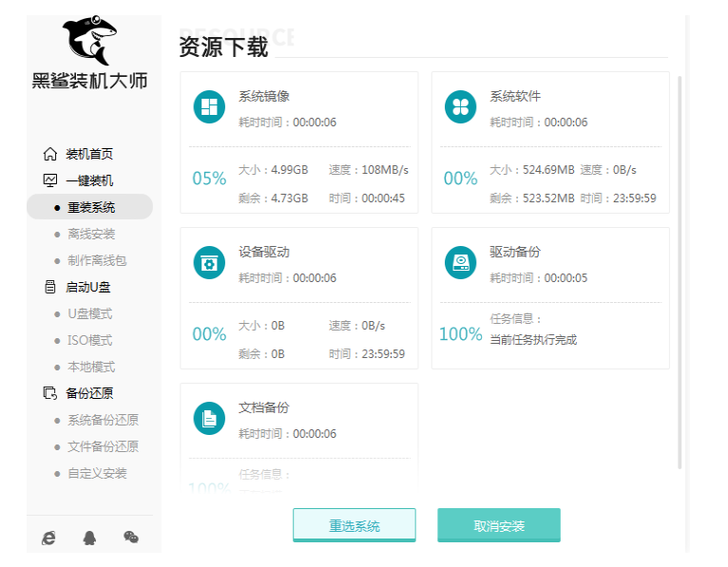Click the 系统软件 four-dot icon
Viewport: 728px width, 567px height.
tap(460, 107)
